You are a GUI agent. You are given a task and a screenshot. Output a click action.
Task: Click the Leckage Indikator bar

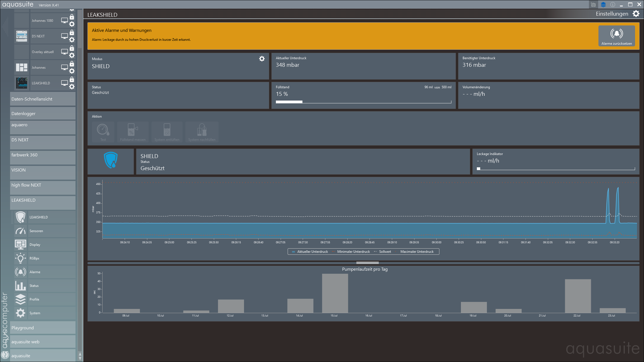[x=556, y=169]
